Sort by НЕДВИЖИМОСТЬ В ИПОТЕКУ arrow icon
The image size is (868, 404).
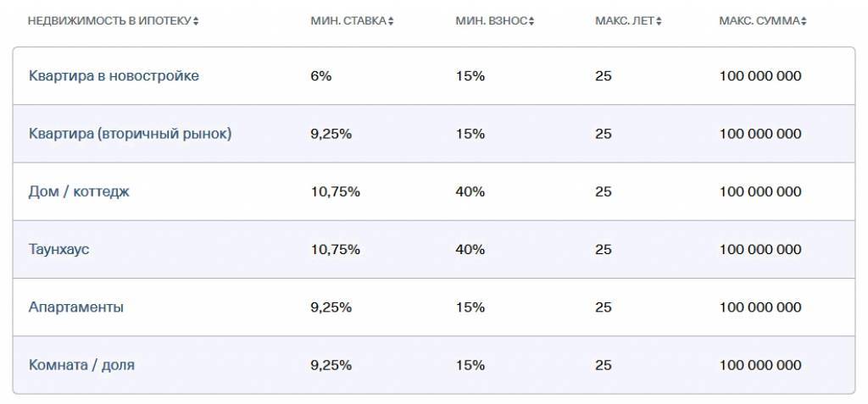[196, 21]
